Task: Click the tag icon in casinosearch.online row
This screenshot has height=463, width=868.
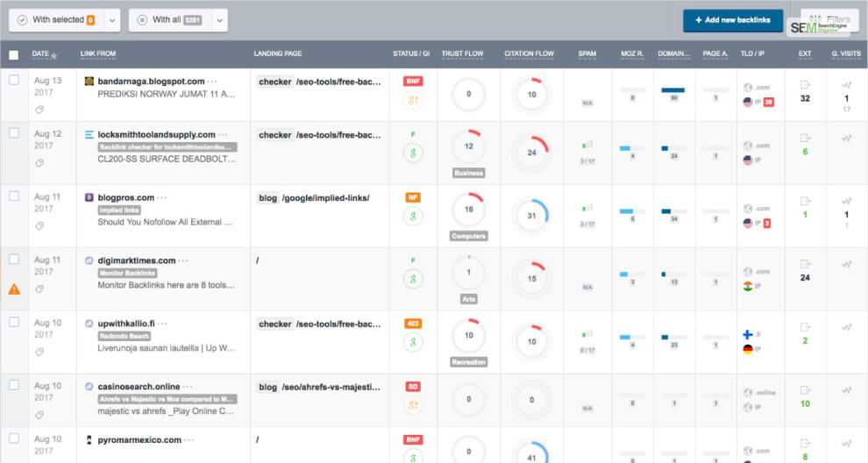Action: coord(39,416)
